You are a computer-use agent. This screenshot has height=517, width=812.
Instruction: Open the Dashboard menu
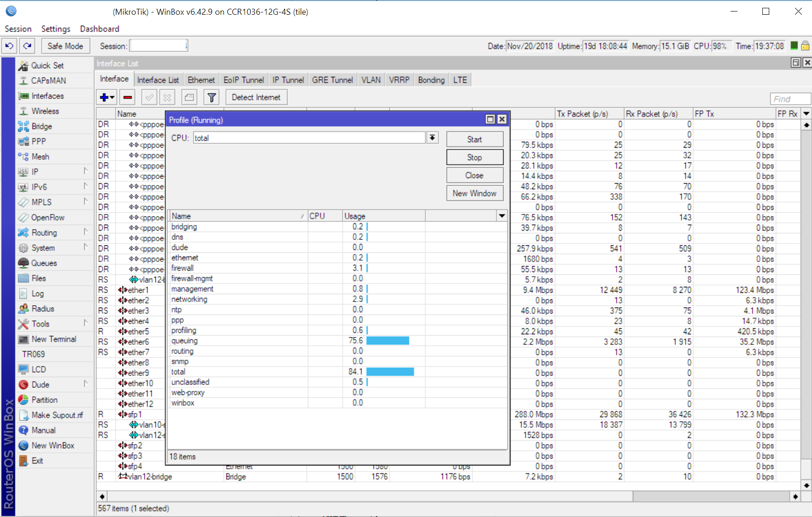99,29
